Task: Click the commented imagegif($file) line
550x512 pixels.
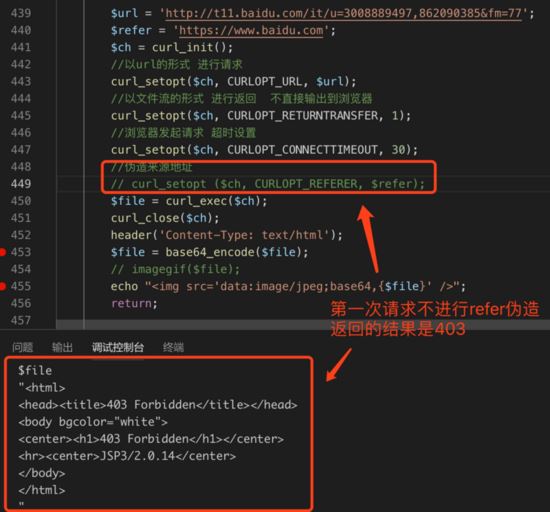Action: tap(175, 269)
